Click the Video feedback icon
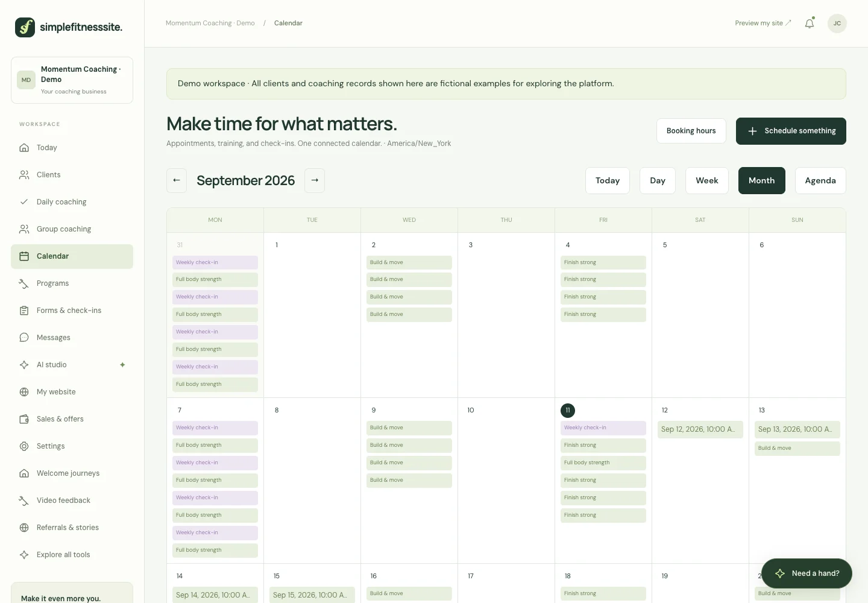This screenshot has width=868, height=603. 24,500
